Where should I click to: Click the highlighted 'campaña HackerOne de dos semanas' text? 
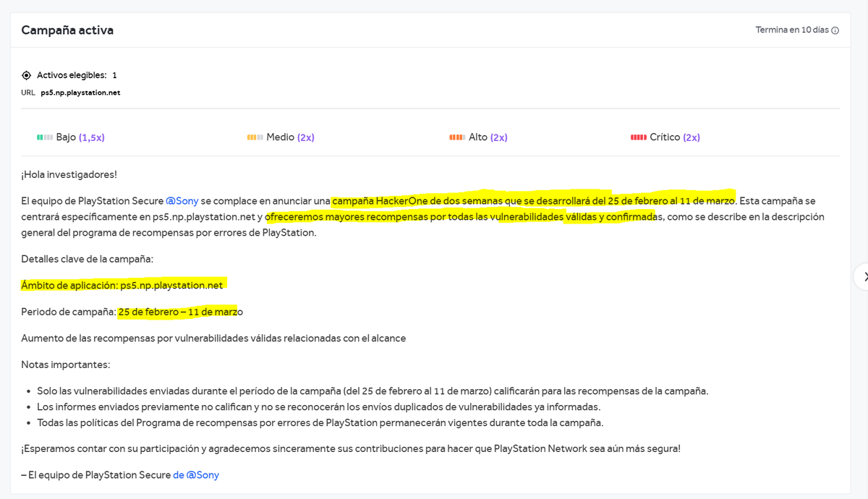tap(417, 201)
